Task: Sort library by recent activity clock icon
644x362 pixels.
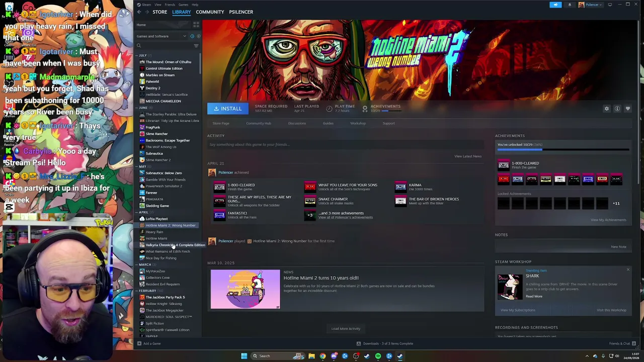Action: (192, 36)
